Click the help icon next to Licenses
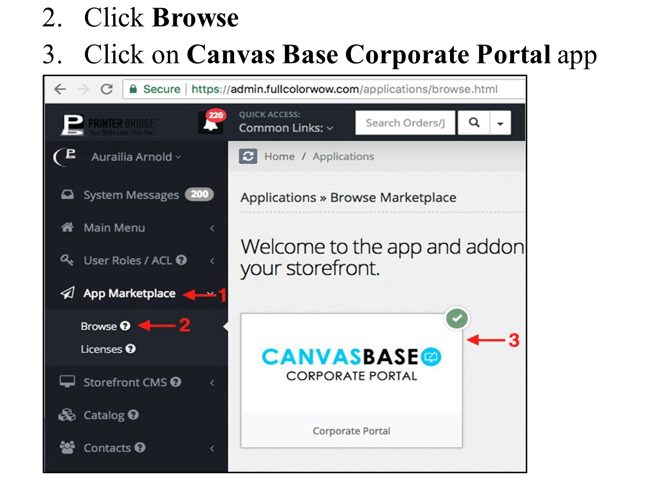The height and width of the screenshot is (490, 670). 131,349
